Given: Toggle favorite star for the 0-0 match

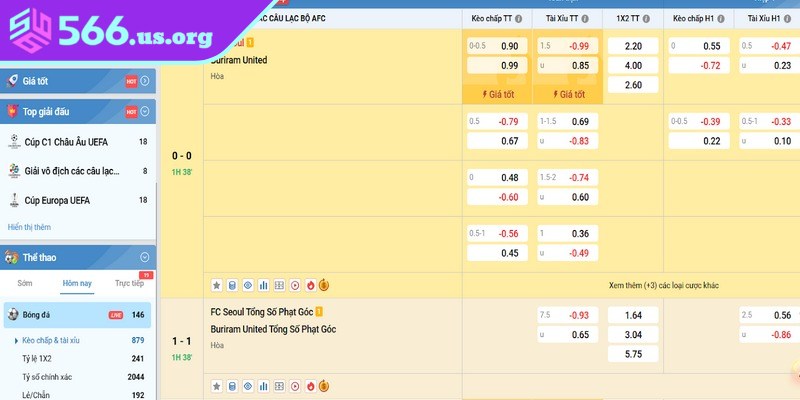Looking at the screenshot, I should tap(217, 285).
